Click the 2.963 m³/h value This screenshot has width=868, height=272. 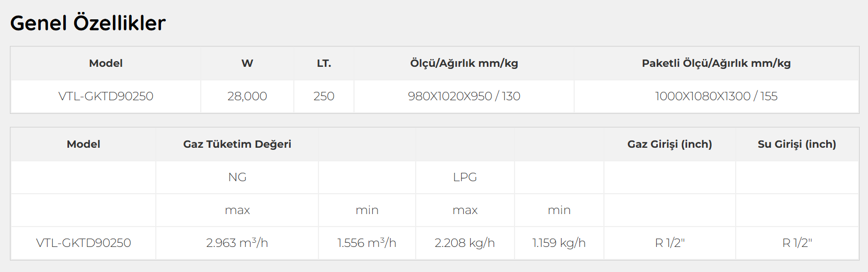[x=237, y=243]
